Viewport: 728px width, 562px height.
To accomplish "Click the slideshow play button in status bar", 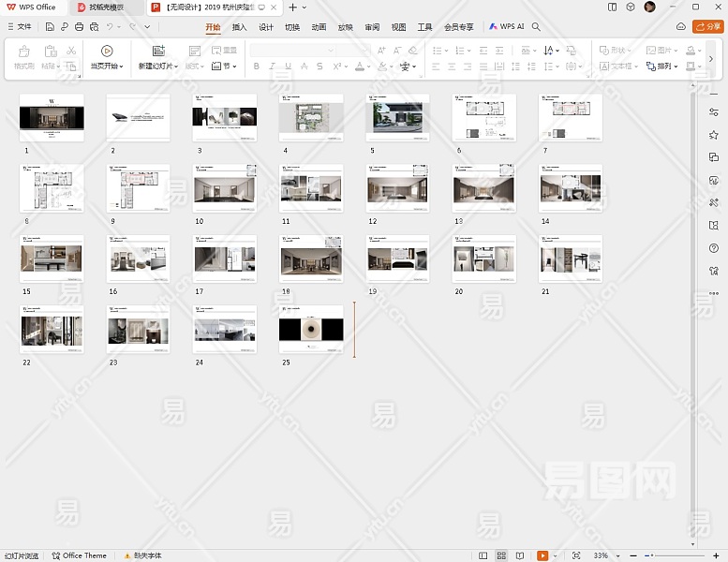I will (x=542, y=555).
